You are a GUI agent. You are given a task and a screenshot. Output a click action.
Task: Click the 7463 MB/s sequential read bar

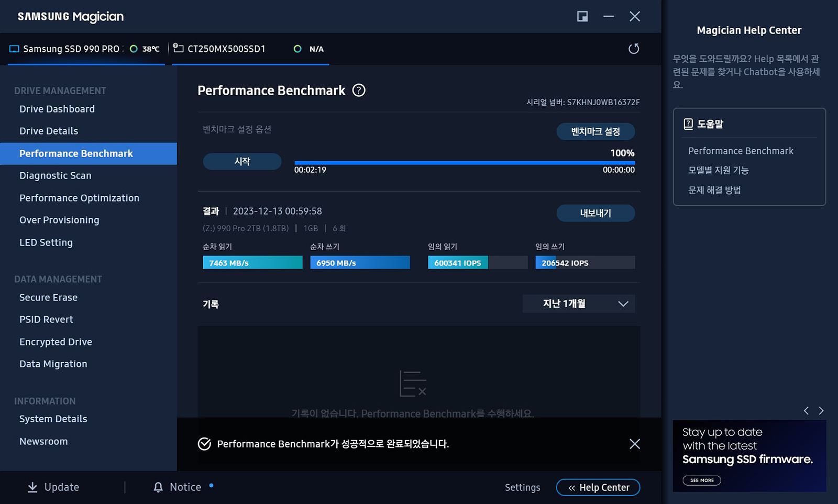point(252,263)
